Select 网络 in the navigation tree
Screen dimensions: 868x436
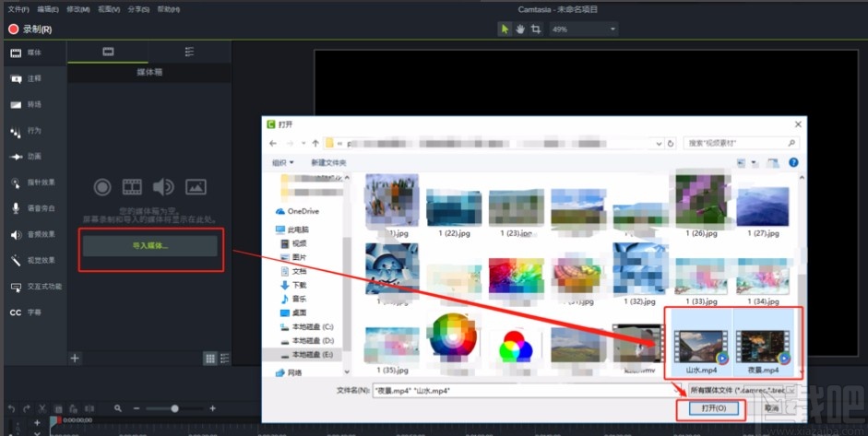click(289, 373)
